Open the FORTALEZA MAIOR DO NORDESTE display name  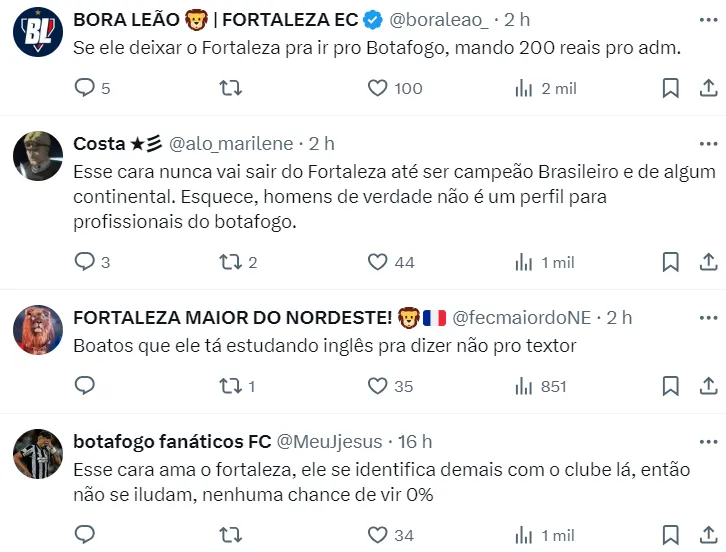coord(232,318)
